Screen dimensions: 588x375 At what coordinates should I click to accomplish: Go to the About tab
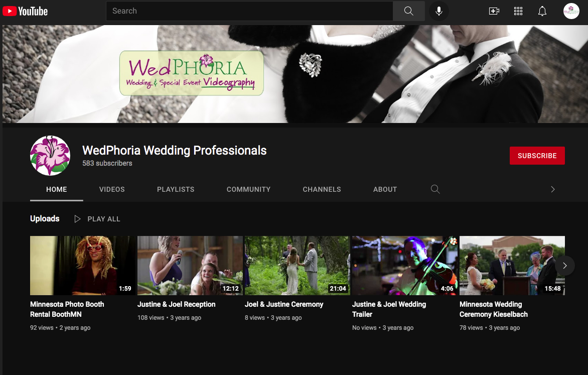click(385, 189)
